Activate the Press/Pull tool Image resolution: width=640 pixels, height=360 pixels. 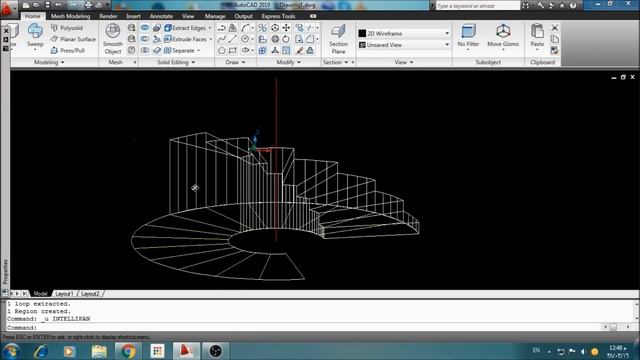tap(68, 51)
